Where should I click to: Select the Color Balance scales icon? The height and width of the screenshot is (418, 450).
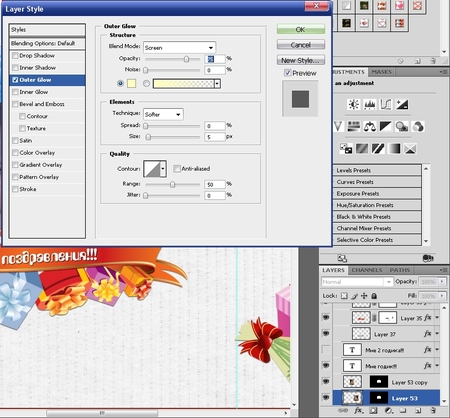370,126
